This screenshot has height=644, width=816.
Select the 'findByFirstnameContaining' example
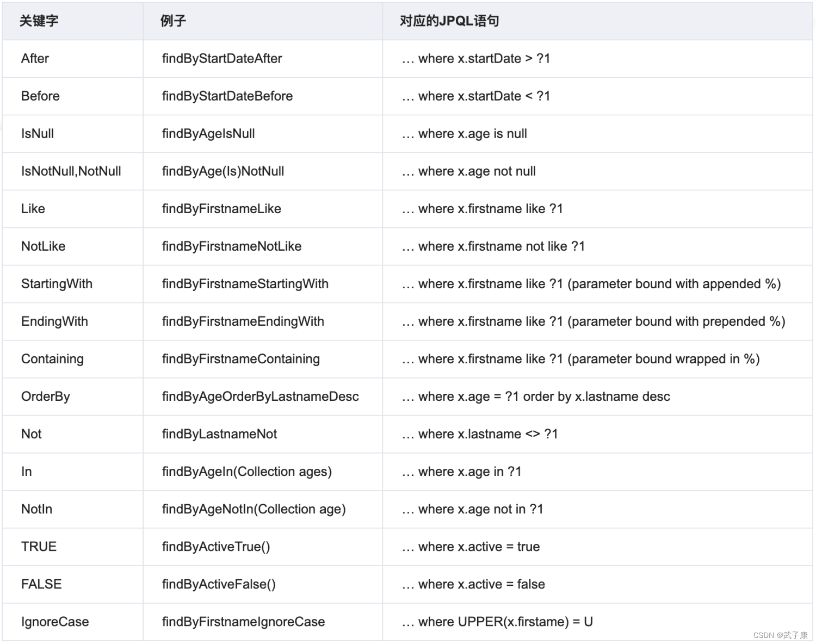tap(241, 359)
